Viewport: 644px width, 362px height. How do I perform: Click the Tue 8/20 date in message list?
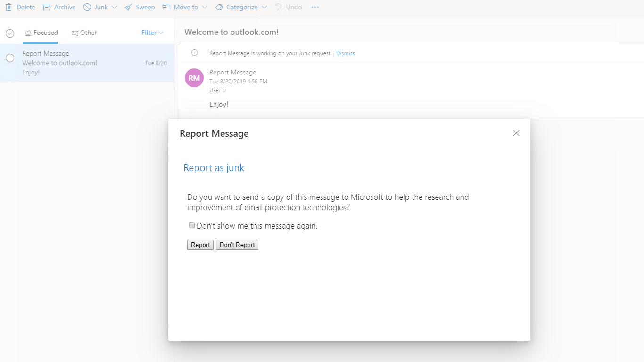tap(156, 63)
